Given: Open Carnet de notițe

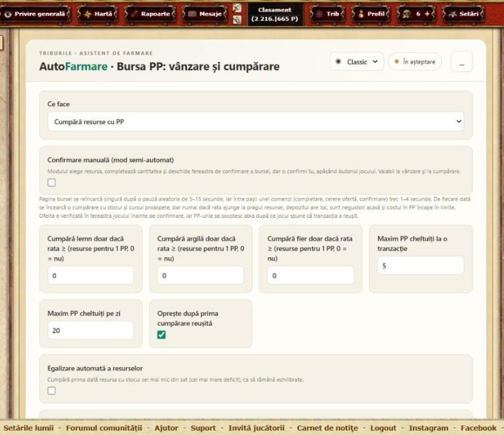Looking at the screenshot, I should [327, 428].
